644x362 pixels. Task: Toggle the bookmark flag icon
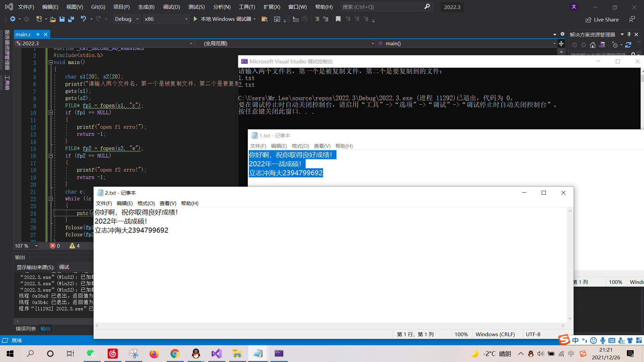pos(338,19)
